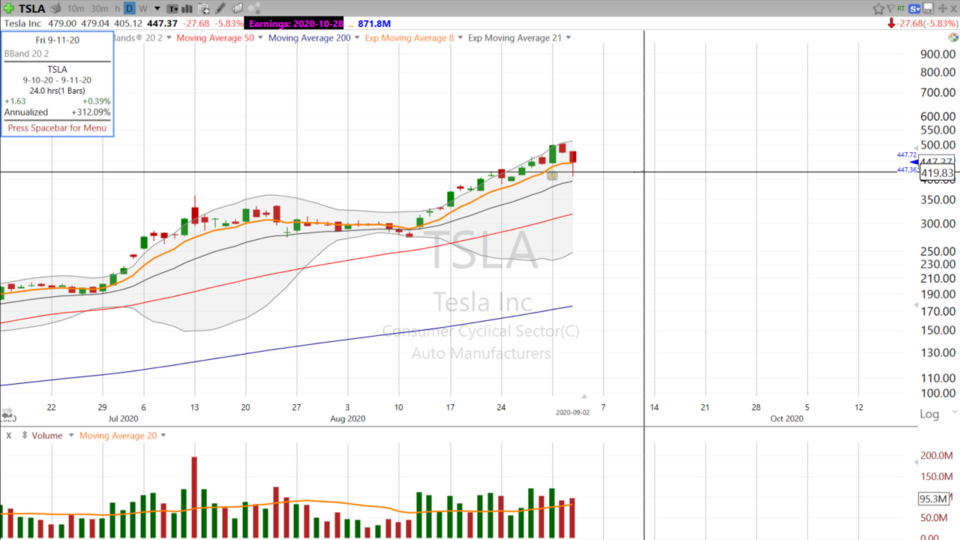This screenshot has width=960, height=540.
Task: Open the timeframe dropdown arrow
Action: click(156, 8)
